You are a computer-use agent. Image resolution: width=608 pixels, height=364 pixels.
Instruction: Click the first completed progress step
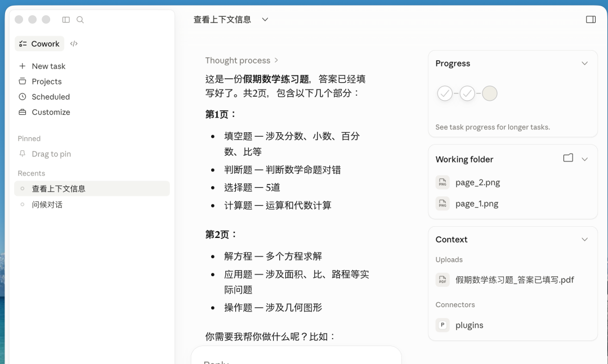tap(445, 93)
